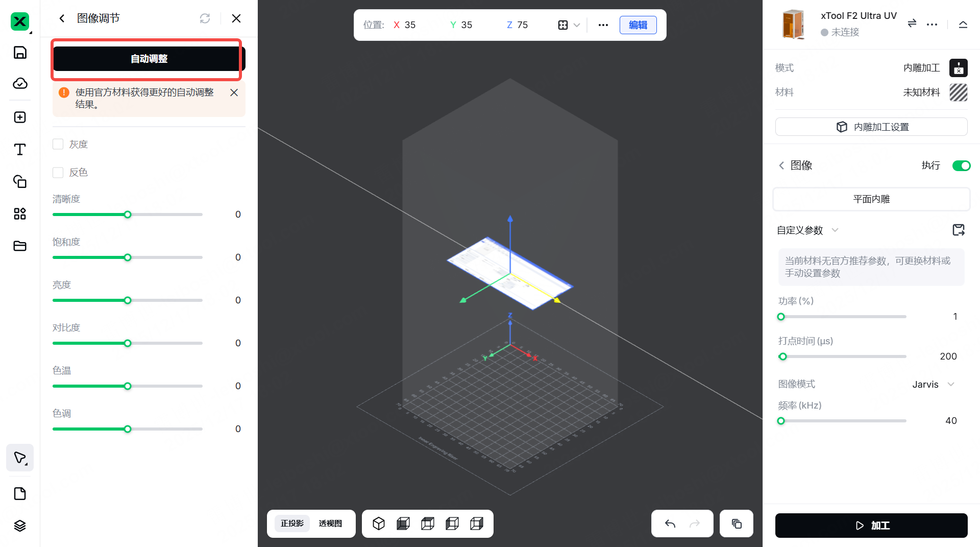Image resolution: width=980 pixels, height=547 pixels.
Task: Toggle the 执行 switch off
Action: point(961,165)
